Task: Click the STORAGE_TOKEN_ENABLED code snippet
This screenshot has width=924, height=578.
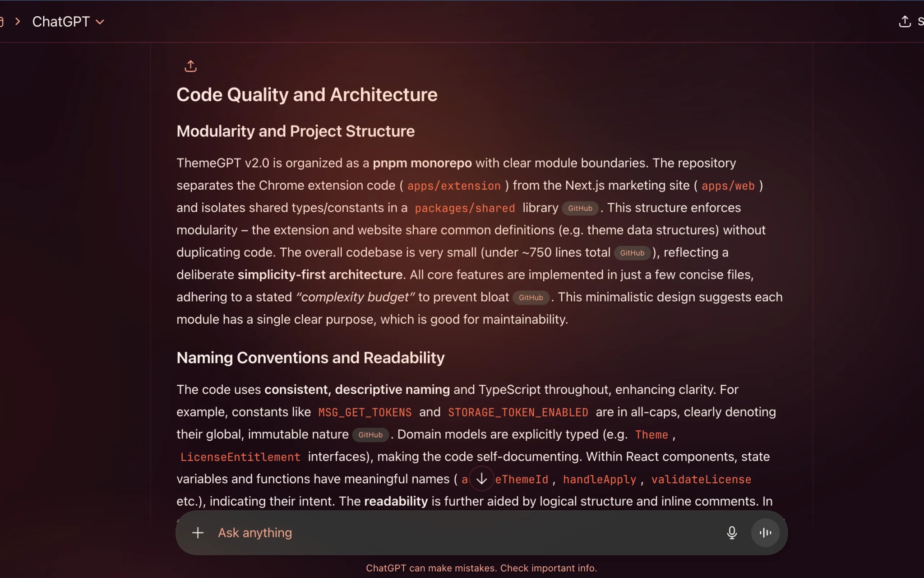Action: pyautogui.click(x=517, y=412)
